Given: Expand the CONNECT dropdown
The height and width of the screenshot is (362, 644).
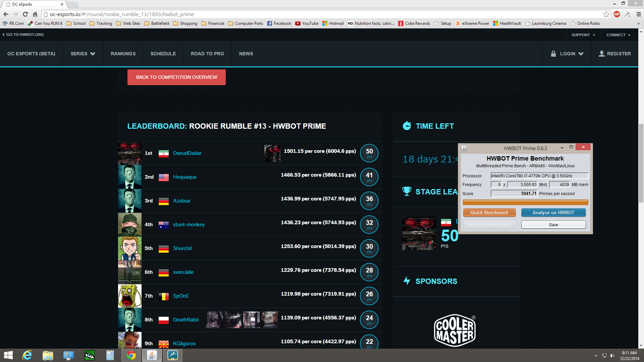Looking at the screenshot, I should click(x=619, y=35).
